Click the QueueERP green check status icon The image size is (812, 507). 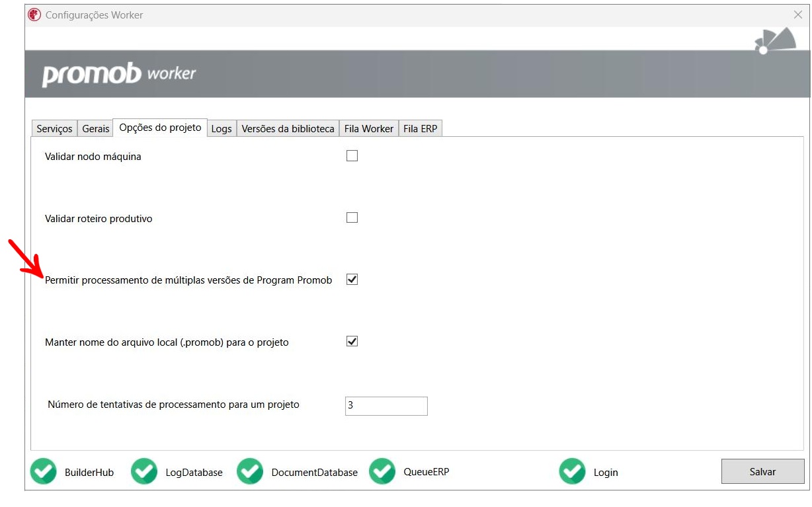[x=382, y=471]
